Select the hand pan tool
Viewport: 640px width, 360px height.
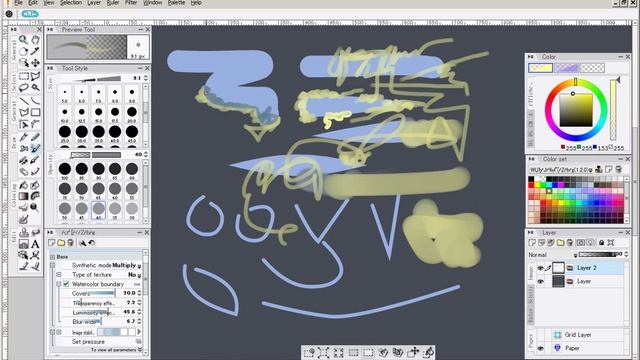click(36, 40)
